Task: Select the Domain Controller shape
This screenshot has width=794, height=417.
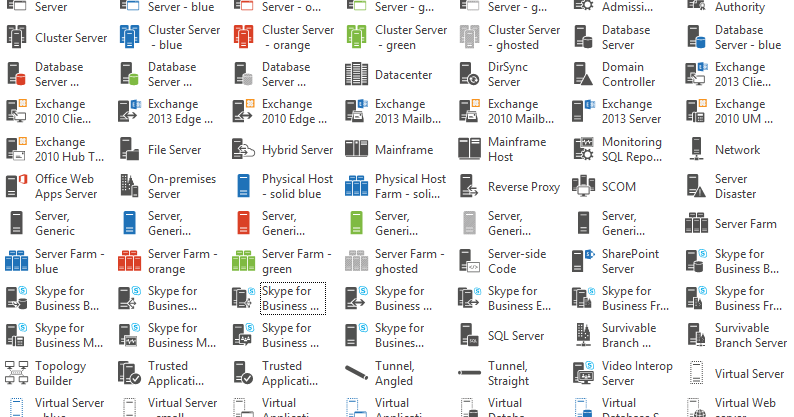Action: 583,74
